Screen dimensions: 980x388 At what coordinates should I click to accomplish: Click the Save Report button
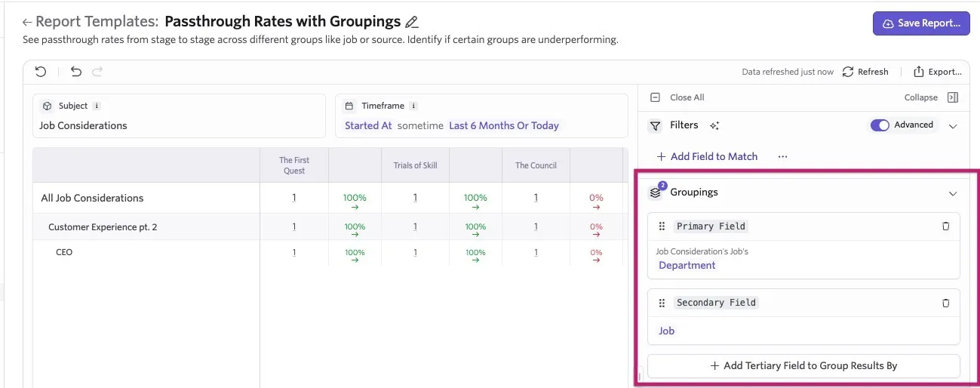click(x=921, y=23)
